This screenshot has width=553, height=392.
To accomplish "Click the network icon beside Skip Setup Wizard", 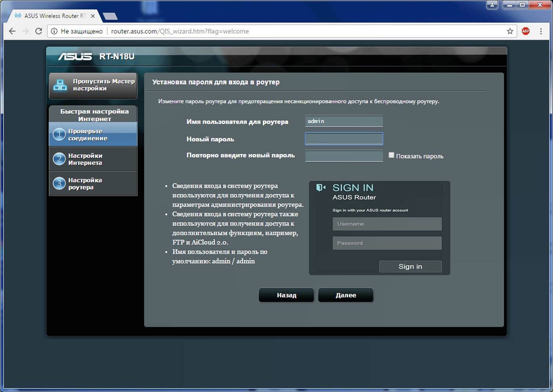I will 60,85.
